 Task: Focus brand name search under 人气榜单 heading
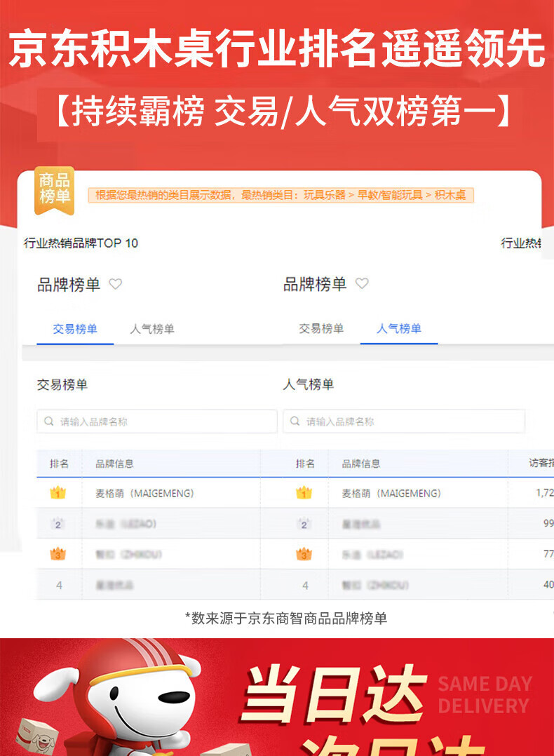coord(403,421)
